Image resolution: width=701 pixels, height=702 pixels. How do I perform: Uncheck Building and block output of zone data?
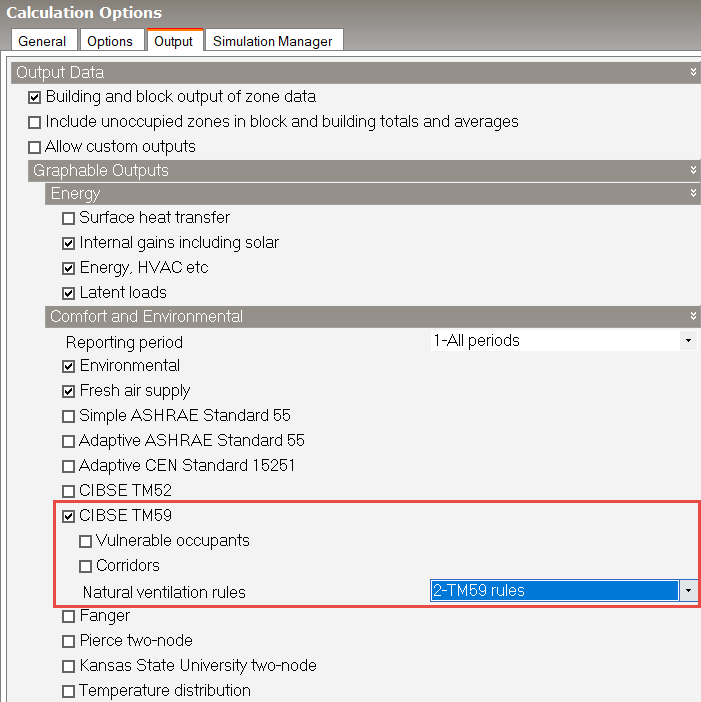(35, 98)
